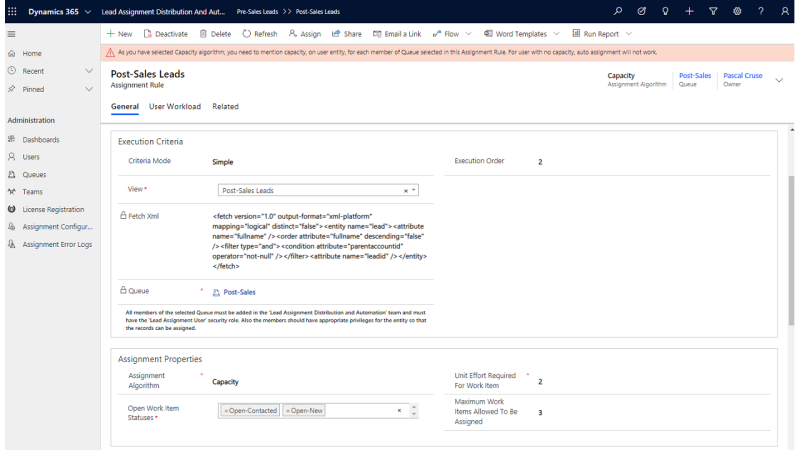Open the settings gear icon

pos(737,11)
